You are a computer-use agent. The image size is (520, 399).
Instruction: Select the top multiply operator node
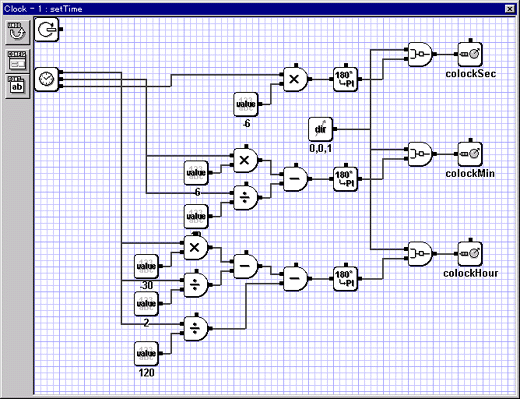pyautogui.click(x=295, y=79)
